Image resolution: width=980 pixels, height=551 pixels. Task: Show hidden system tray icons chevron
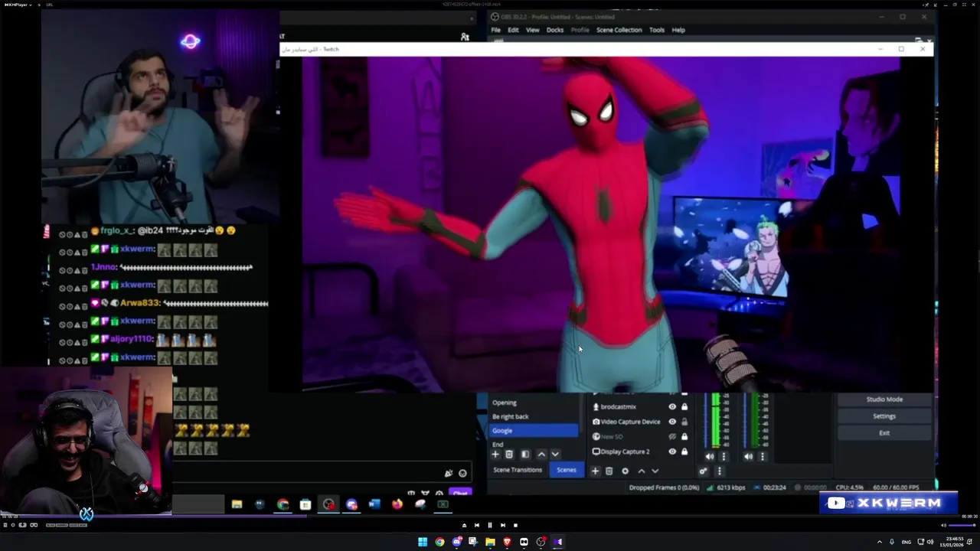tap(879, 542)
